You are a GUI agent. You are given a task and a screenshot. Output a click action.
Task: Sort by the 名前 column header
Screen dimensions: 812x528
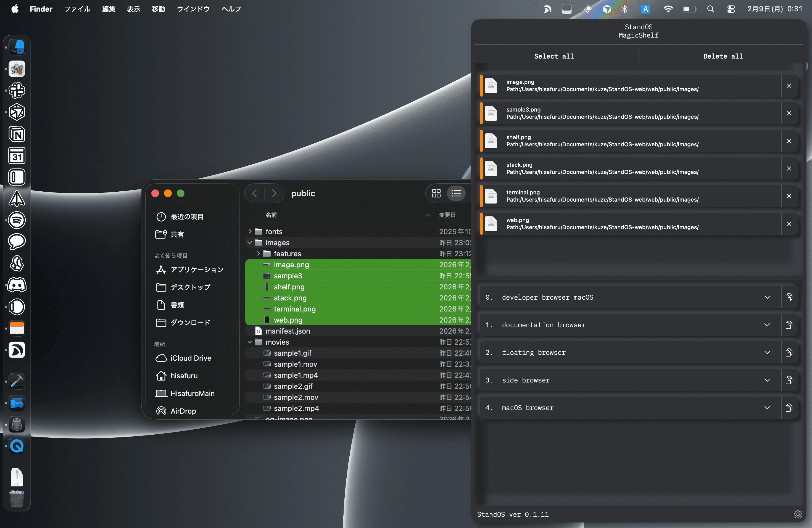point(271,215)
